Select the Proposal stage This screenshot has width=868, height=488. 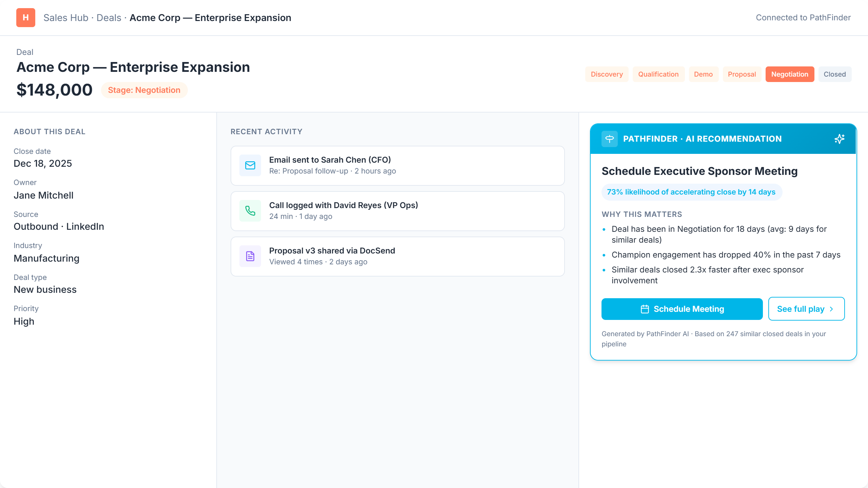click(742, 74)
